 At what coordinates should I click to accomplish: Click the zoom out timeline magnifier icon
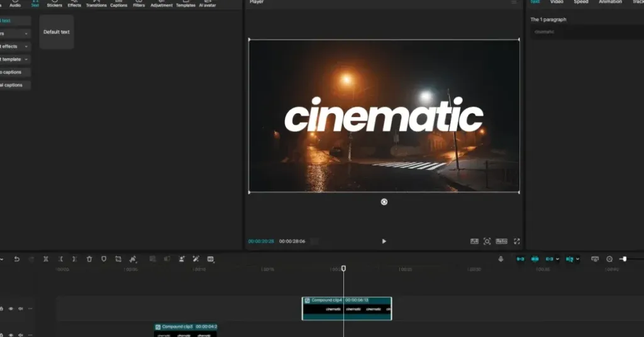tap(609, 259)
